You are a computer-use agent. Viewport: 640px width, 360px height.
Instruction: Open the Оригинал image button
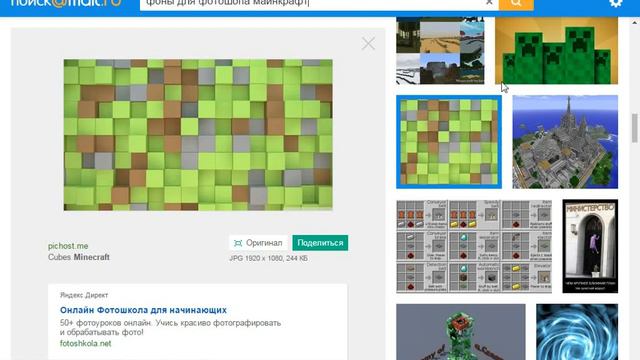[x=258, y=243]
